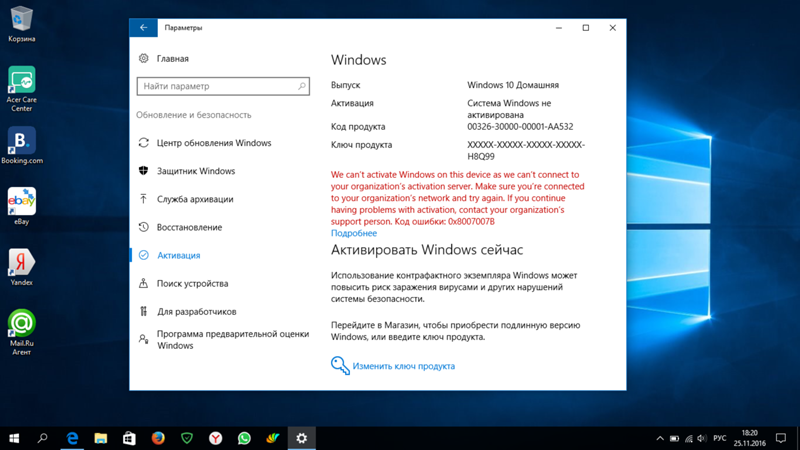Launch Yandex Browser from the taskbar

point(215,438)
